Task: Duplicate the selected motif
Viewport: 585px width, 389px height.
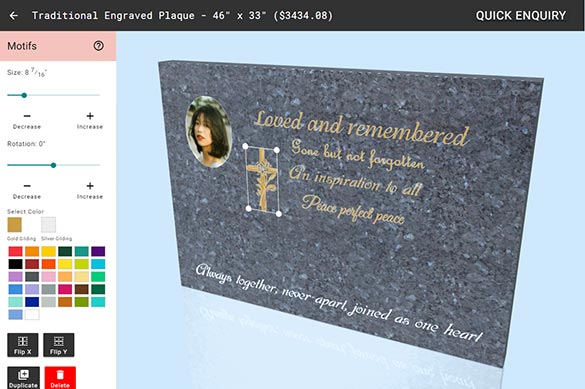Action: [24, 378]
